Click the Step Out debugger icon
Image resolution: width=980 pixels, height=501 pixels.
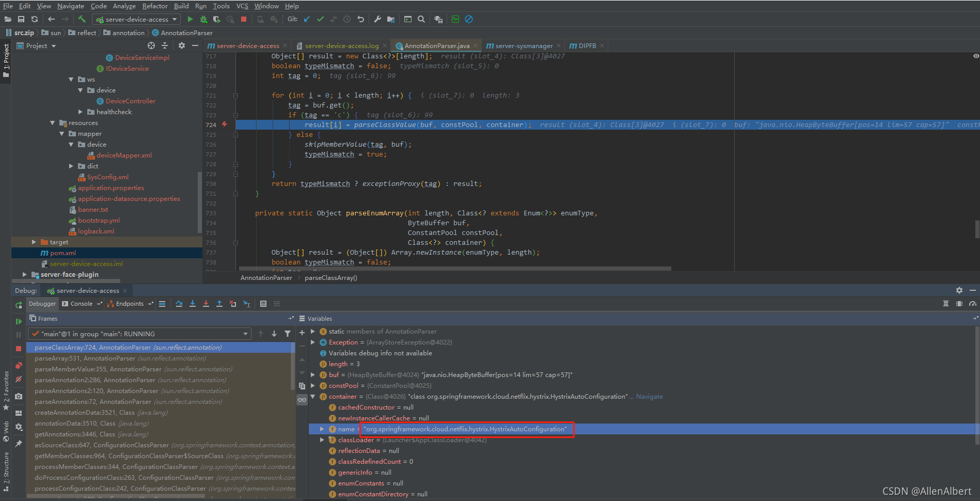tap(219, 304)
